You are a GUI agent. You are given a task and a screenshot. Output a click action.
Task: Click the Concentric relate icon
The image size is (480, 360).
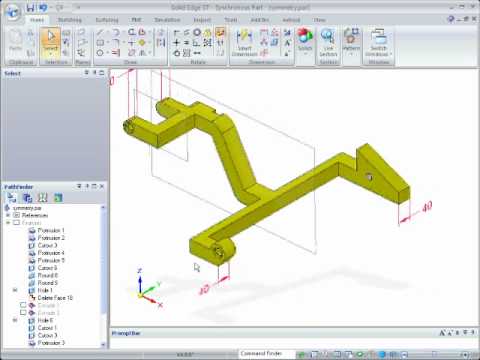point(197,32)
